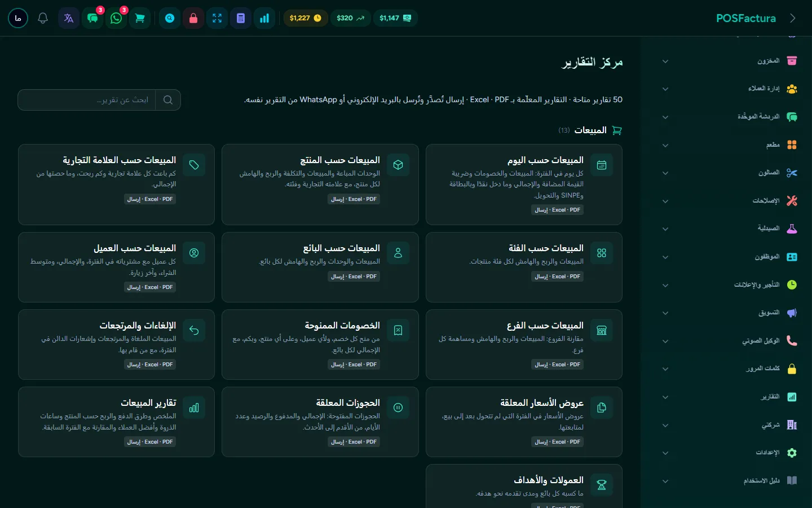812x508 pixels.
Task: Click the الإلغاءات والمرتجعات return arrow icon
Action: (x=194, y=330)
